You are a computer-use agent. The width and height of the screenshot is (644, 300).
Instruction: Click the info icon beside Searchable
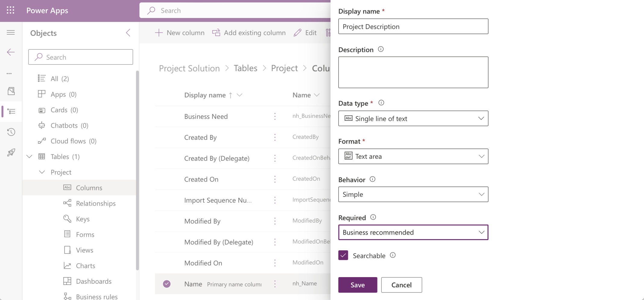pyautogui.click(x=393, y=255)
